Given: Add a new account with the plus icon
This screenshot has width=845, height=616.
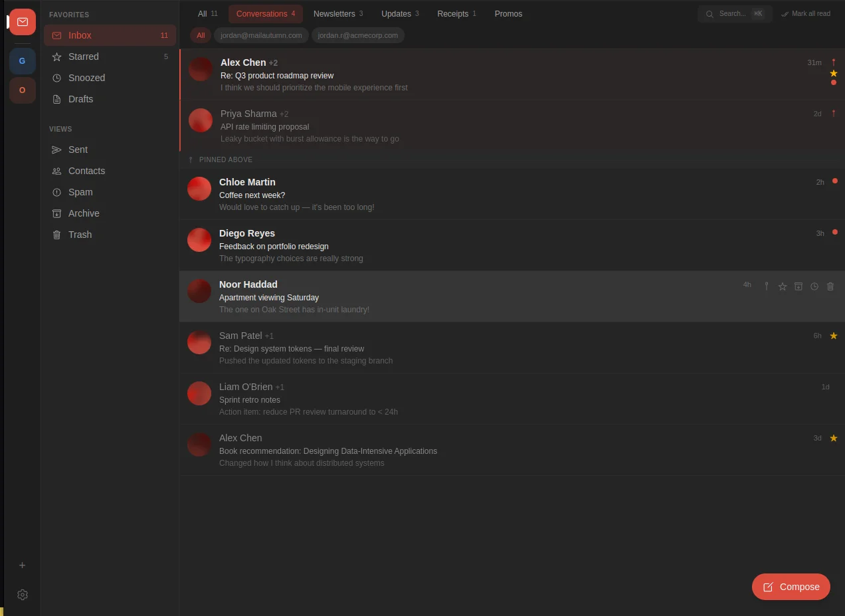Looking at the screenshot, I should 22,565.
